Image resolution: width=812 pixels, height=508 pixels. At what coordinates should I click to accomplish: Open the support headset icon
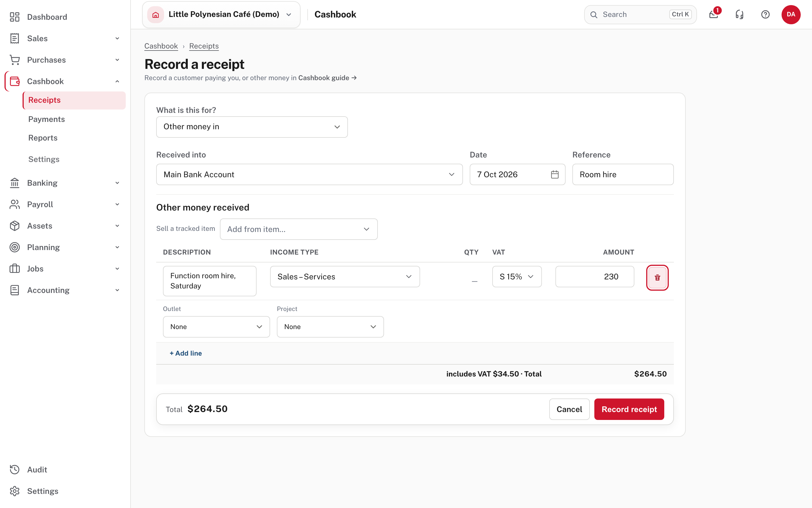(x=740, y=14)
